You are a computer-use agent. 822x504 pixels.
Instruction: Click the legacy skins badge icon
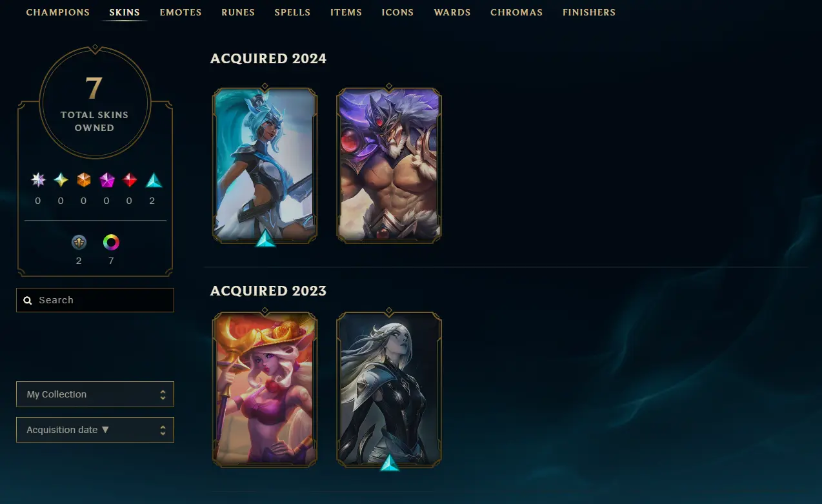[79, 243]
